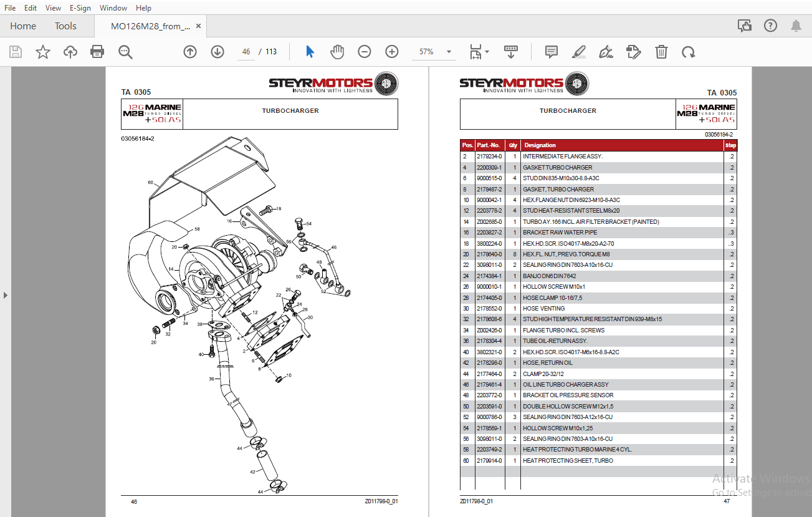Screen dimensions: 812x517
Task: Click the BRACKET RAW WATER PIPE row text
Action: [560, 233]
